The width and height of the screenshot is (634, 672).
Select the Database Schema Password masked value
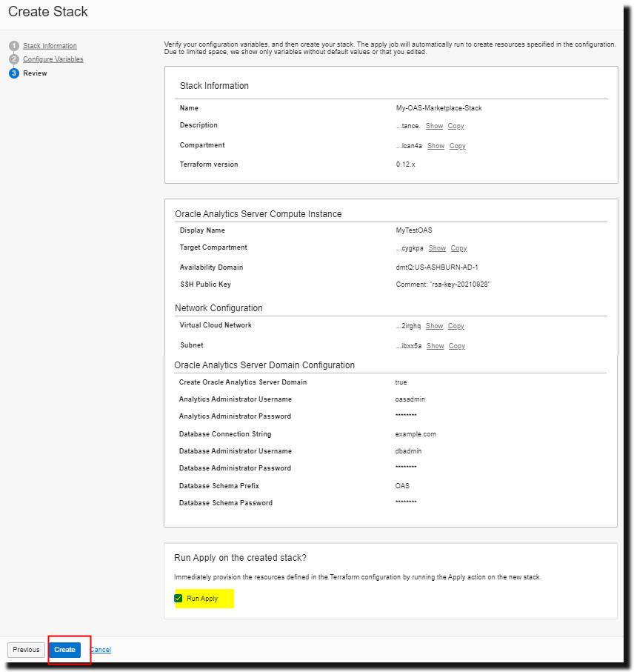tap(406, 502)
